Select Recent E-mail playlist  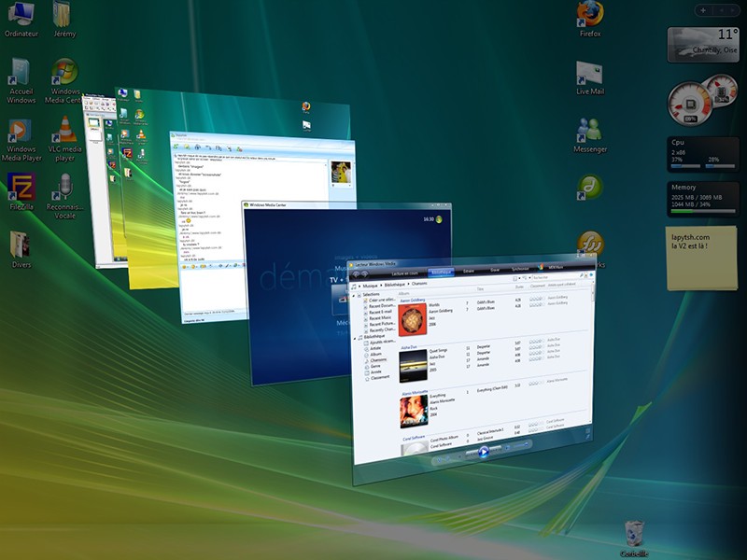coord(381,312)
